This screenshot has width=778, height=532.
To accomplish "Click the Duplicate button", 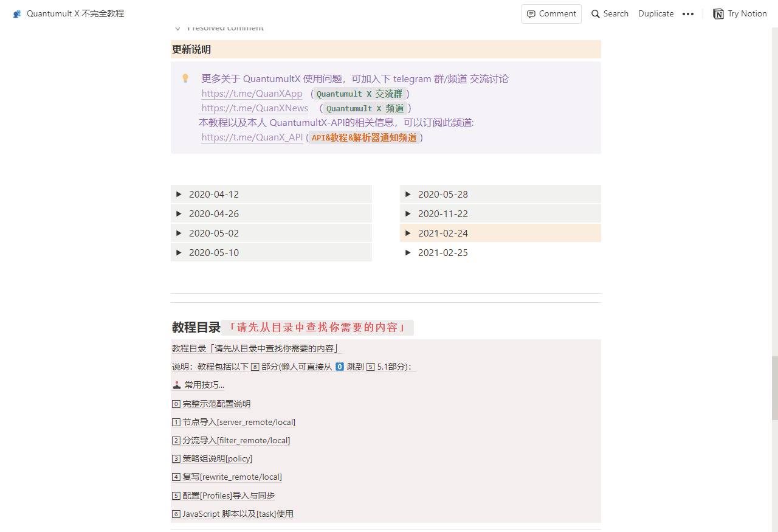I will pyautogui.click(x=656, y=13).
